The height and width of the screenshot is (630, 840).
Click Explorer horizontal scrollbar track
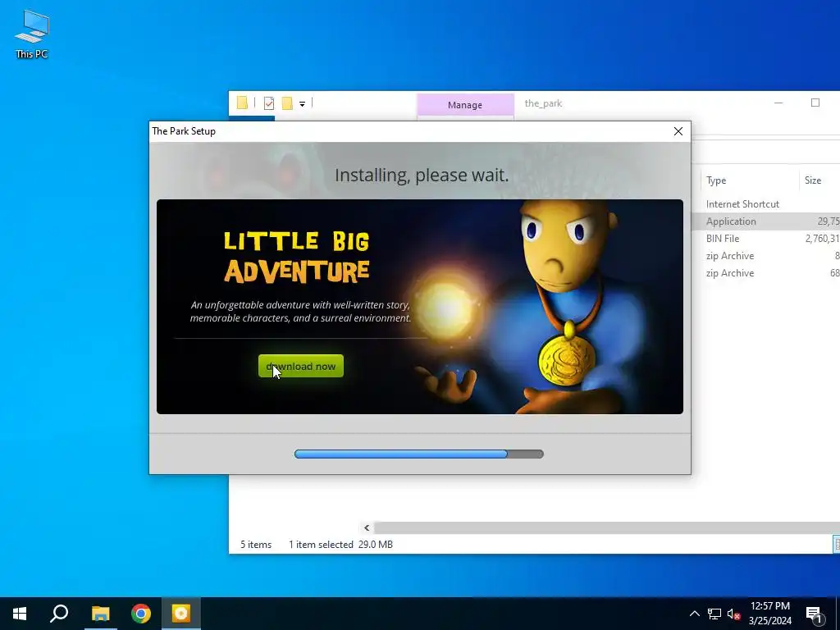click(606, 527)
